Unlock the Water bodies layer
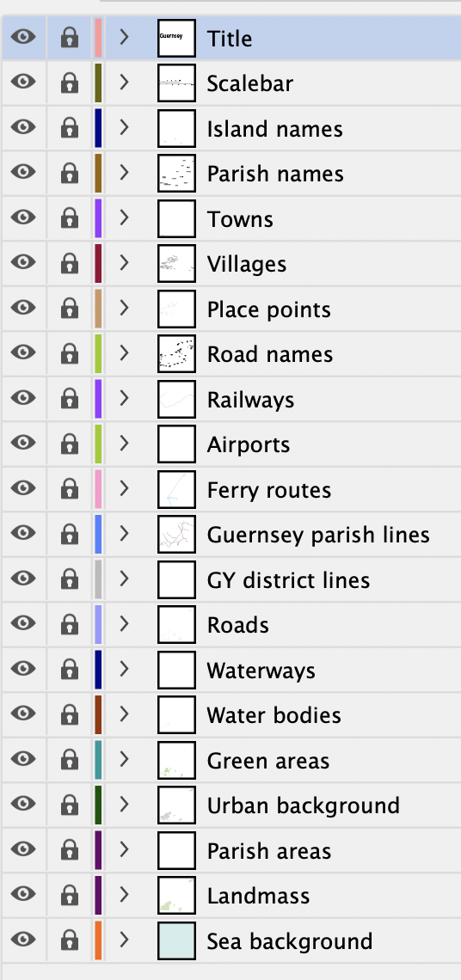Viewport: 461px width, 980px height. pyautogui.click(x=70, y=714)
